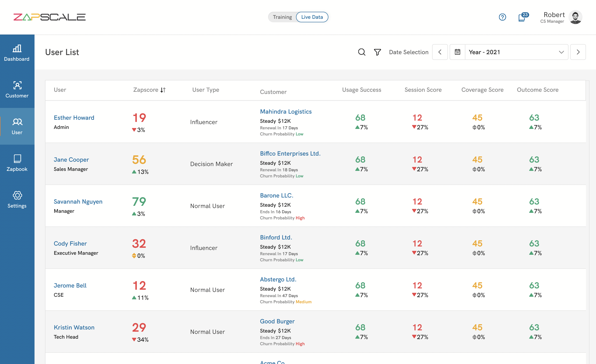Open notifications showing 23 unread

pos(522,17)
